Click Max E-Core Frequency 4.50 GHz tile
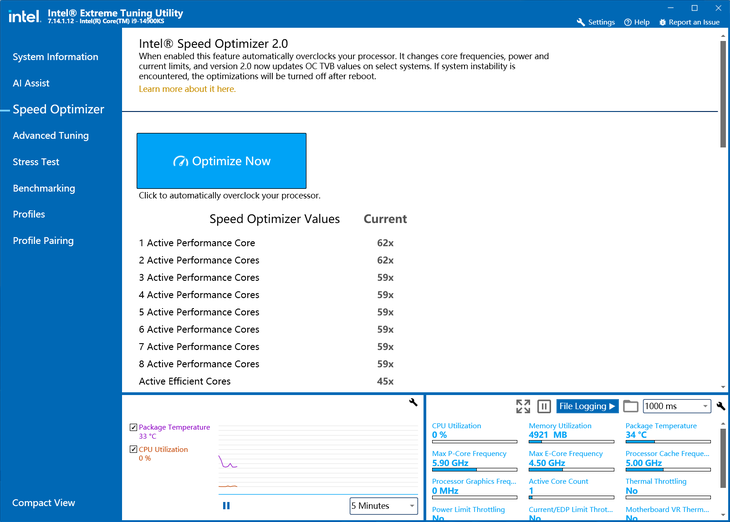Image resolution: width=730 pixels, height=522 pixels. tap(571, 461)
